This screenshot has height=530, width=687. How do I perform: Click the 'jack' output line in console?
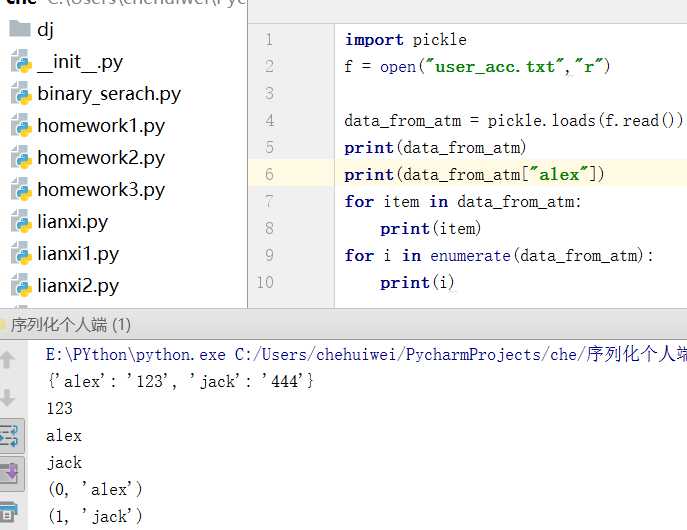(x=64, y=463)
